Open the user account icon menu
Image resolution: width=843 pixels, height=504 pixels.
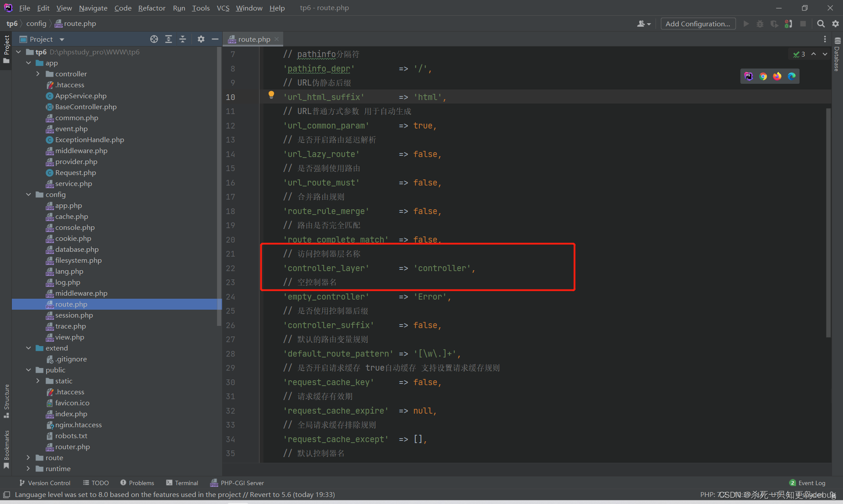pos(644,24)
